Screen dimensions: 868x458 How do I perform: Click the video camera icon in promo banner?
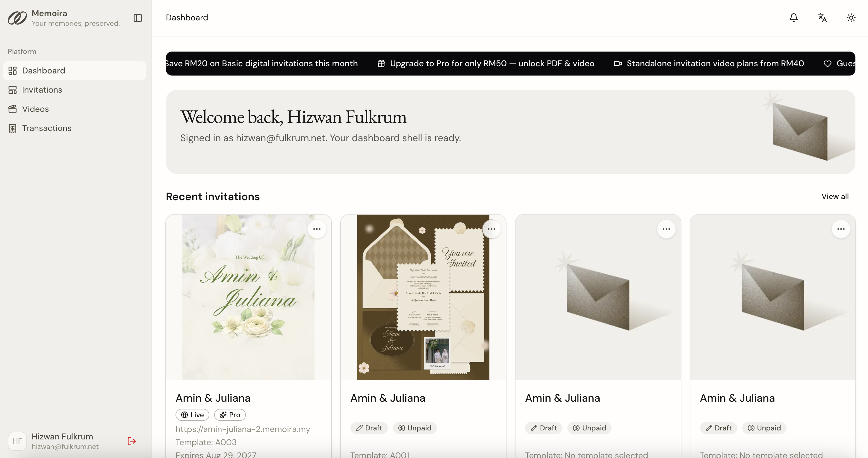click(x=618, y=64)
